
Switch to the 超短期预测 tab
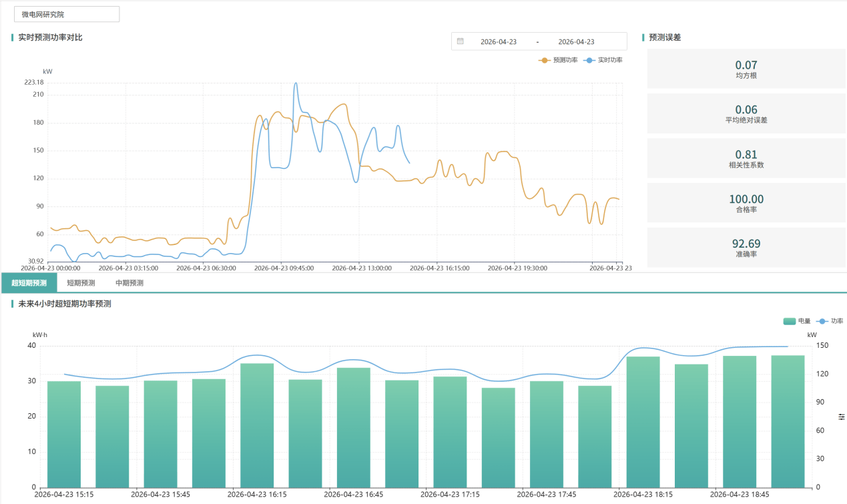(29, 283)
